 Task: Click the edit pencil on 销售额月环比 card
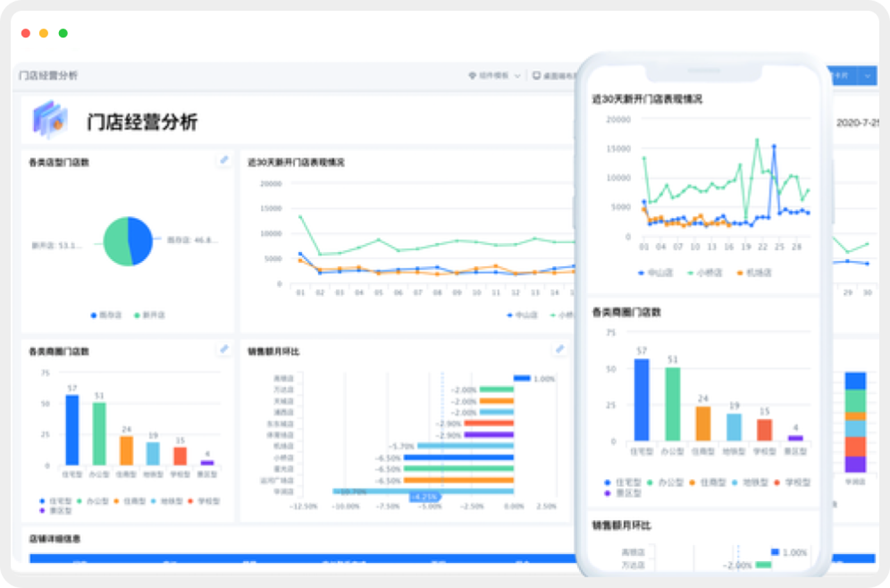[x=559, y=349]
